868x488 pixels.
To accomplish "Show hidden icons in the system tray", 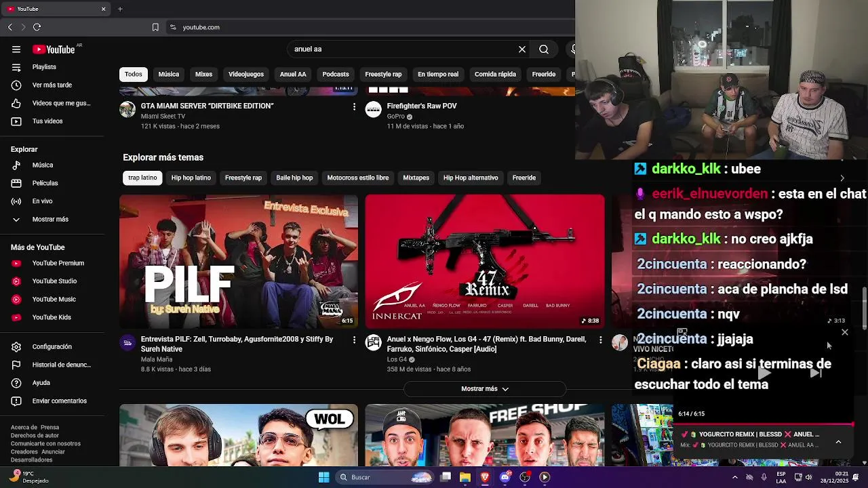I will (x=735, y=477).
